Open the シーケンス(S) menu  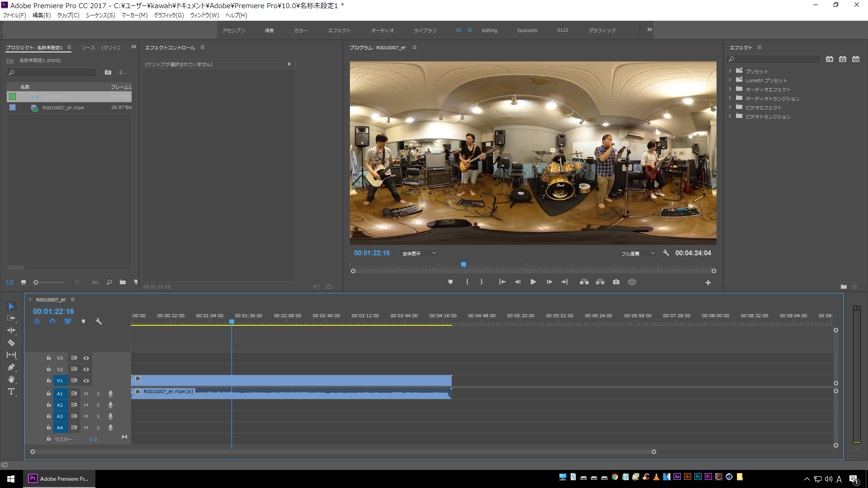click(100, 15)
